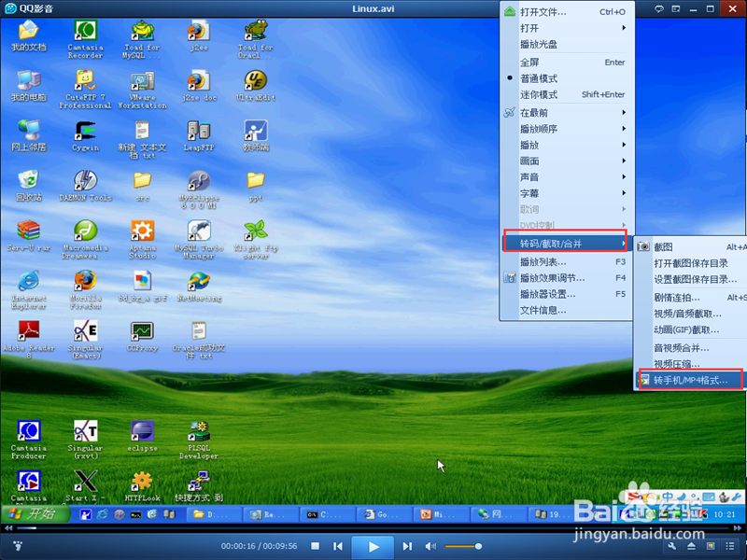Click the playback seek progress bar
The height and width of the screenshot is (560, 747).
373,527
